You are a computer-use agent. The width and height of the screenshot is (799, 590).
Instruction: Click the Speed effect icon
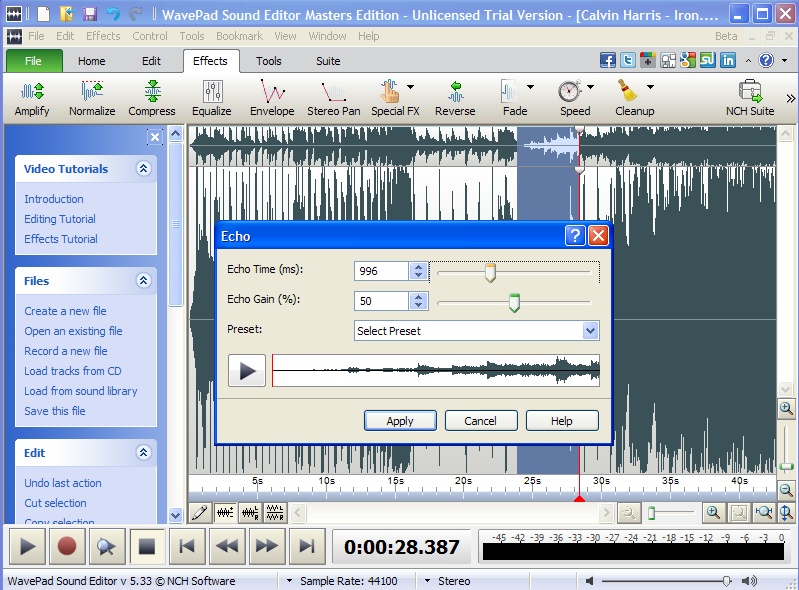coord(570,92)
